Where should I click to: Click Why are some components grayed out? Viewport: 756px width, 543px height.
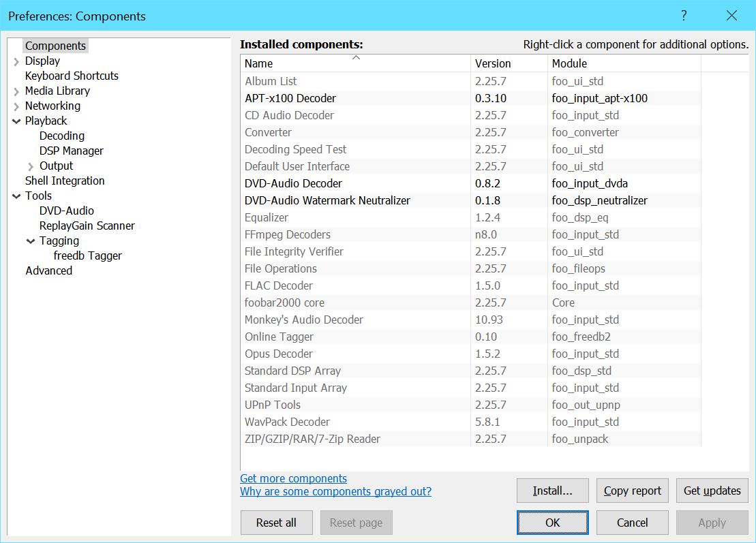(x=335, y=491)
